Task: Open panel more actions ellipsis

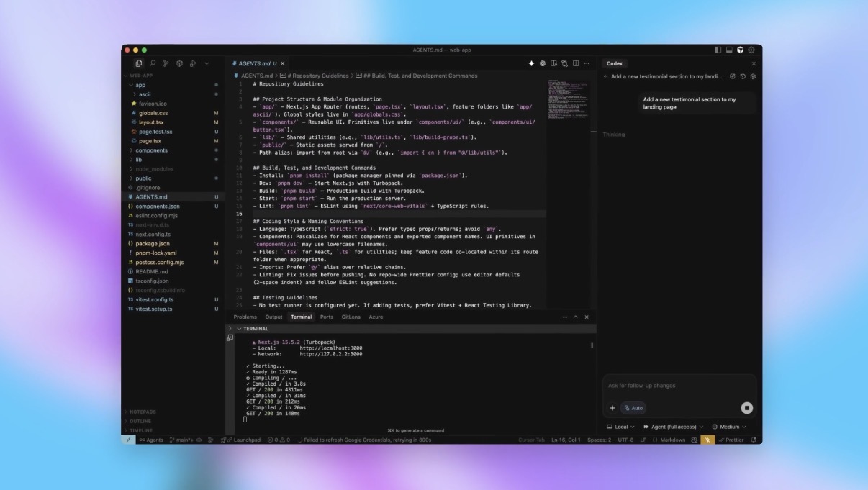Action: pyautogui.click(x=564, y=317)
